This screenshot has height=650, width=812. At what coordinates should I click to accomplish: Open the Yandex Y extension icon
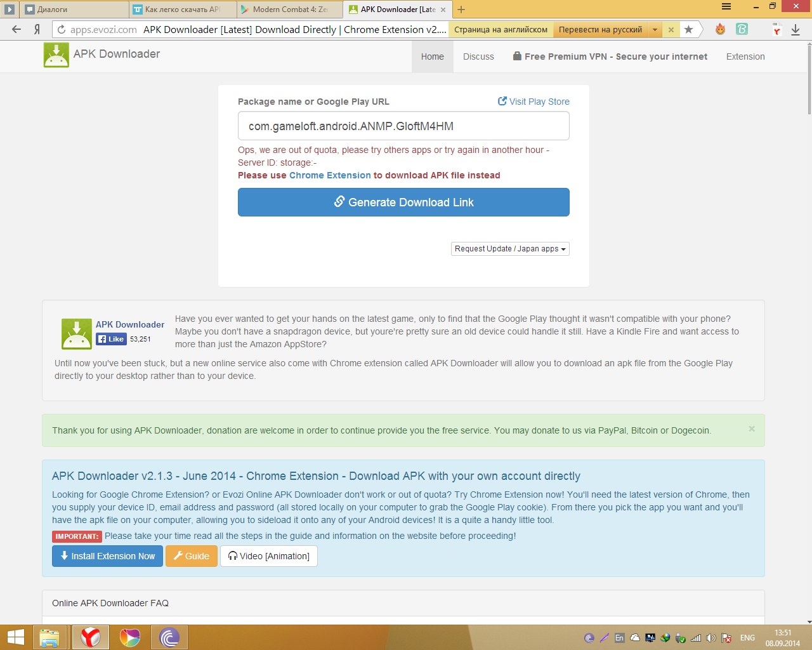[x=776, y=29]
